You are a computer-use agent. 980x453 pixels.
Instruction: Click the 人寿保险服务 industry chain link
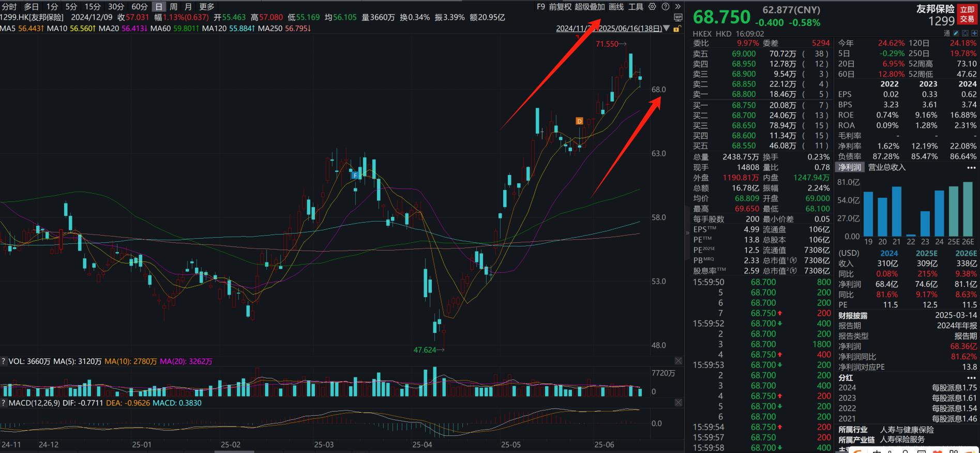coord(902,440)
